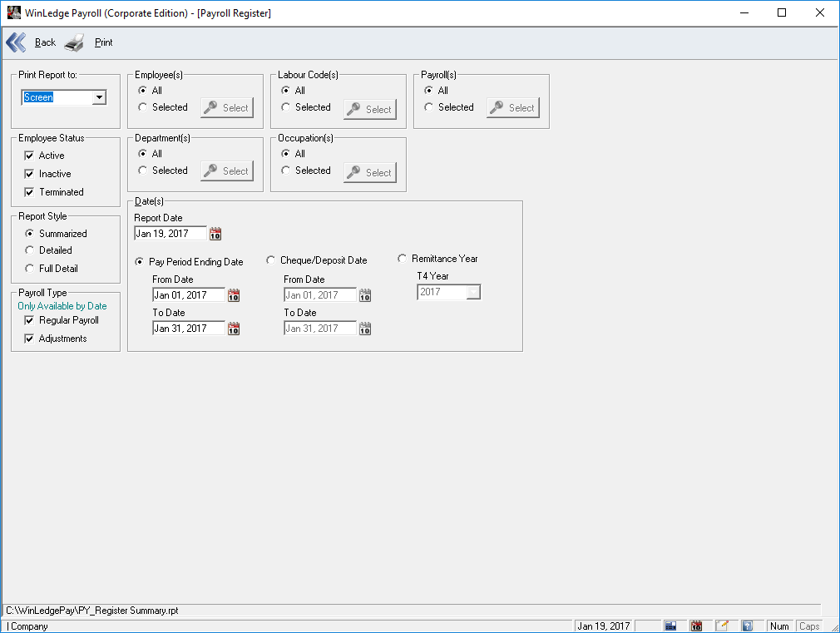Click the Report Date input field

(170, 234)
